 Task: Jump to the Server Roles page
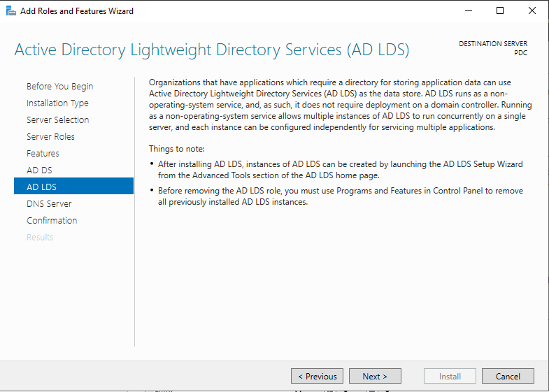pyautogui.click(x=50, y=137)
